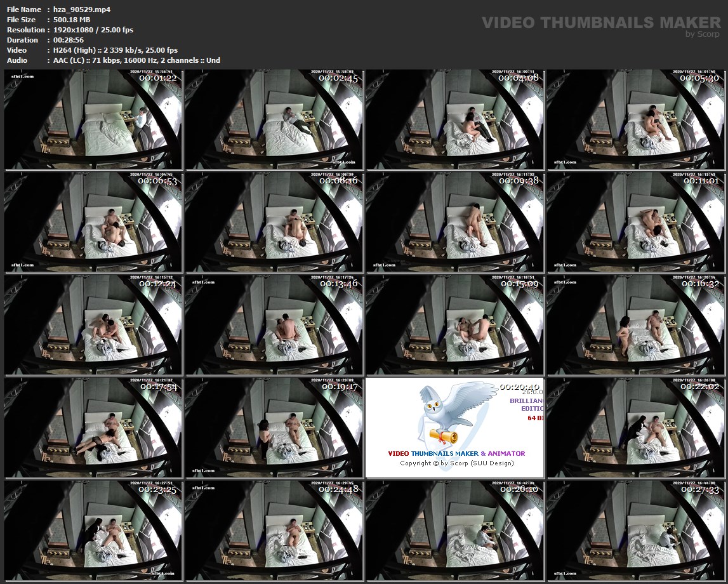
Task: Open the thumbnail stamped 00:27:33
Action: pos(635,531)
